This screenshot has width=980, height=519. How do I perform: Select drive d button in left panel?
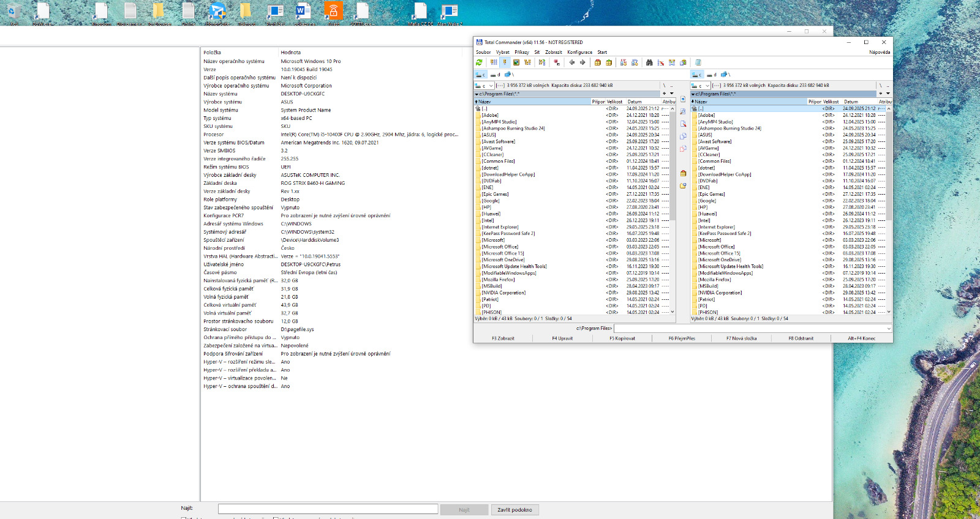click(495, 75)
